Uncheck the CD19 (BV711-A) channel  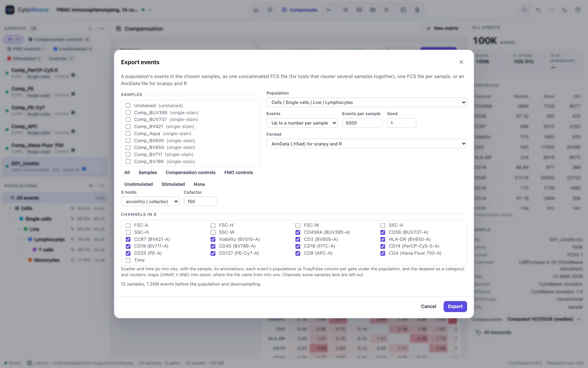(x=128, y=246)
